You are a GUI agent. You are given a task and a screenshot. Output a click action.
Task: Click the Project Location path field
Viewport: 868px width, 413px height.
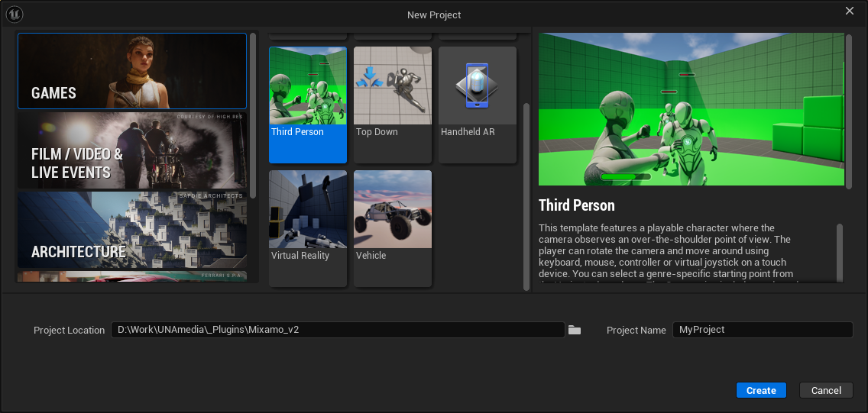338,330
